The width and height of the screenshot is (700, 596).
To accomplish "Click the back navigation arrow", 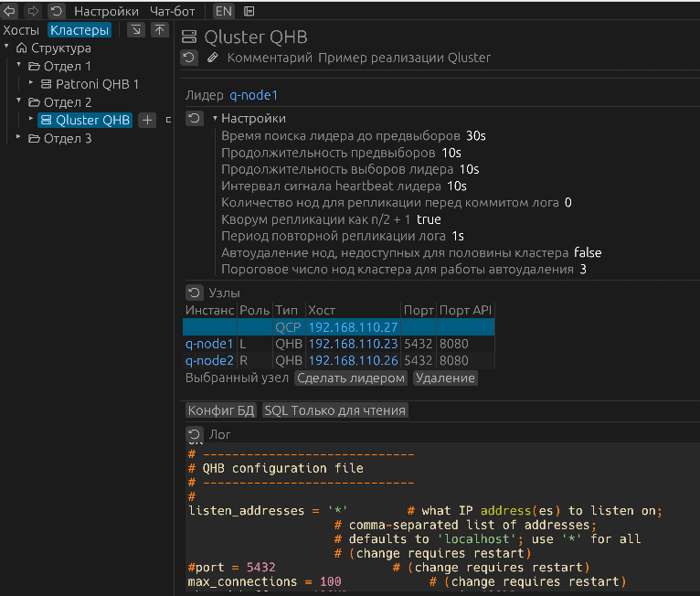I will (x=10, y=11).
